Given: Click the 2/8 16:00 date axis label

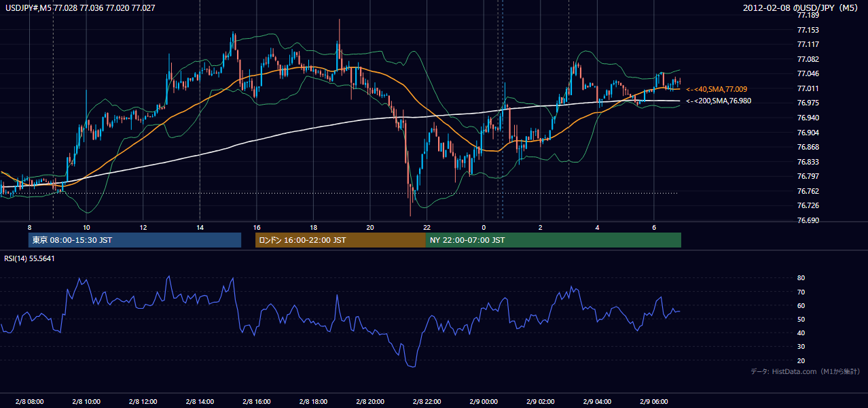Looking at the screenshot, I should click(256, 401).
